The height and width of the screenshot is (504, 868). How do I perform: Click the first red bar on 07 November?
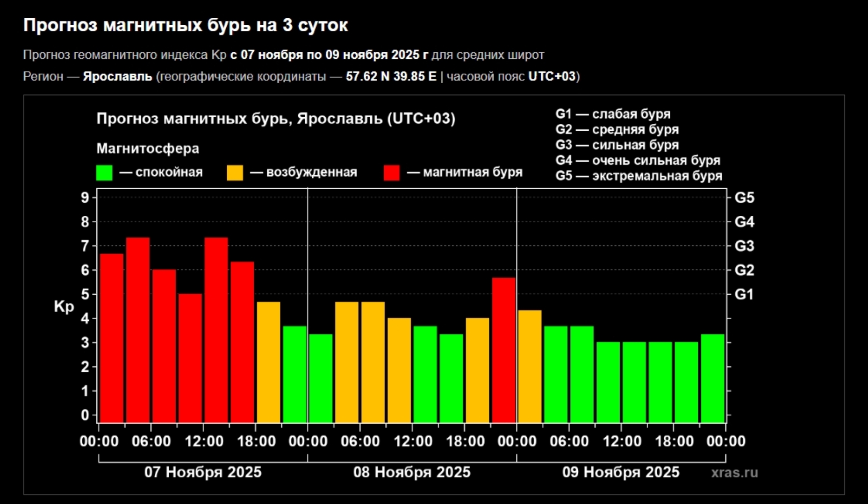112,338
